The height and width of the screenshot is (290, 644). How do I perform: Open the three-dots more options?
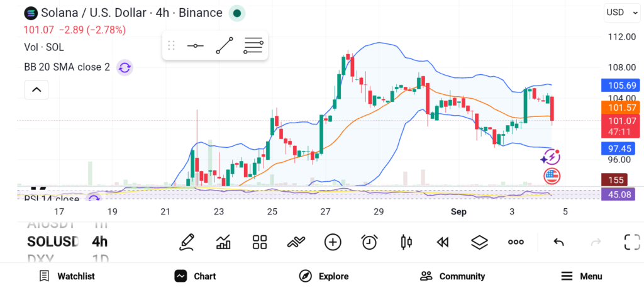[516, 242]
